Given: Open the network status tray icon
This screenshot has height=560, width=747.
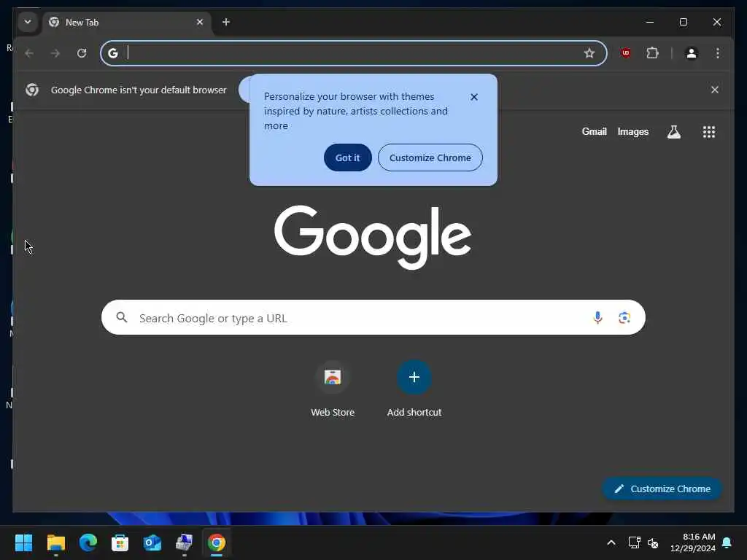Looking at the screenshot, I should [634, 542].
